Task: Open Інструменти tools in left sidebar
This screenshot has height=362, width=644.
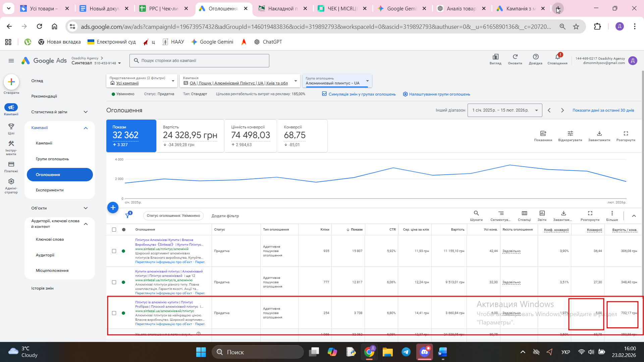Action: 11,144
